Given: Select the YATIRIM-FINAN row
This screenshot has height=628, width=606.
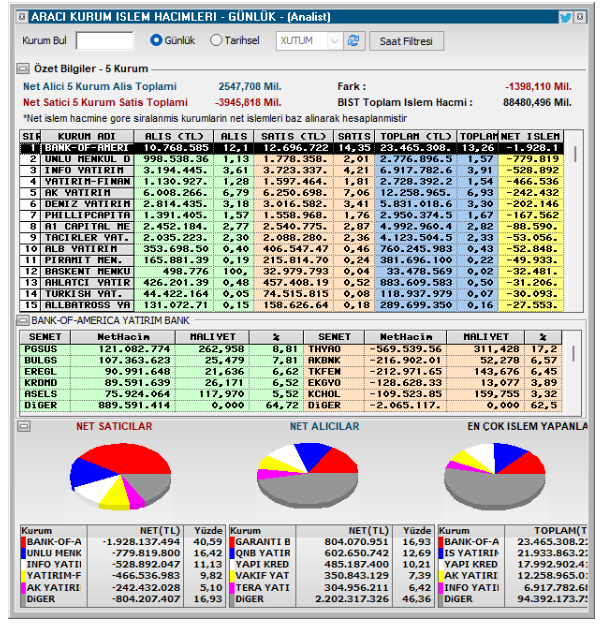Looking at the screenshot, I should click(292, 181).
